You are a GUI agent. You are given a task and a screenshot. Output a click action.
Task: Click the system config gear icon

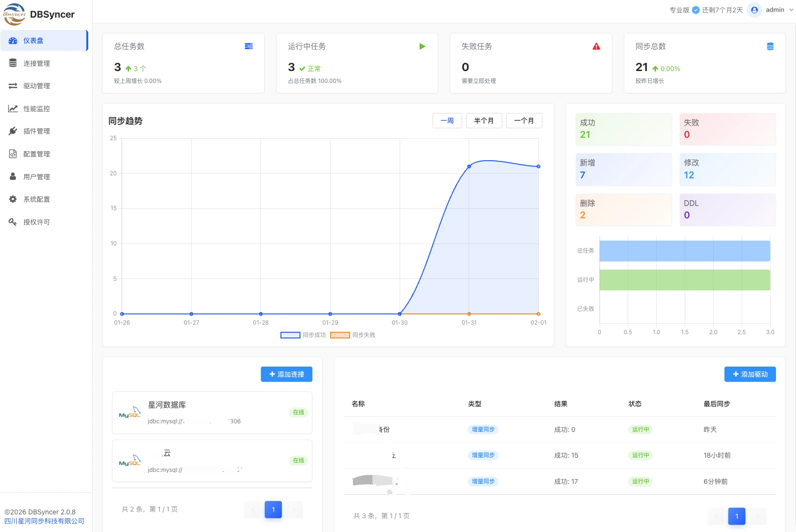(13, 199)
